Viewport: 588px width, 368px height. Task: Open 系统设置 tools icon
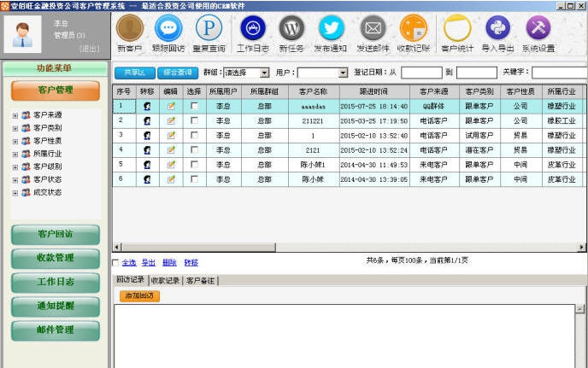538,27
